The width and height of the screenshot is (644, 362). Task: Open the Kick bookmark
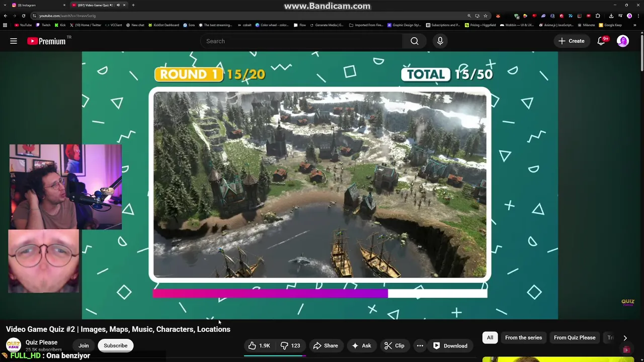pos(60,25)
